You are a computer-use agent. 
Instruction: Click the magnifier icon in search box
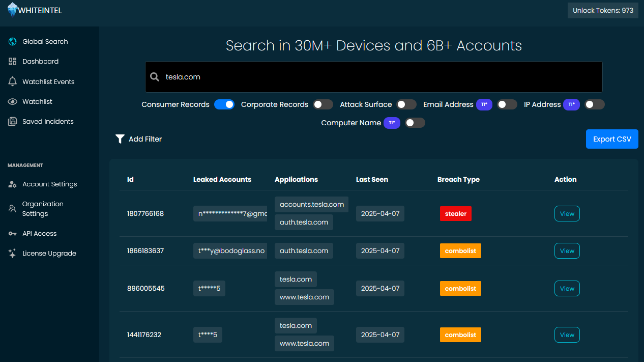(x=155, y=77)
